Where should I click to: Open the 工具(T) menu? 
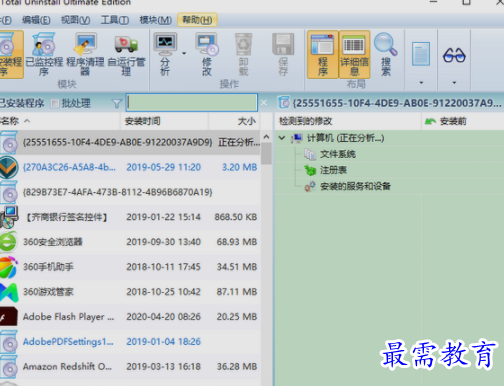tap(115, 20)
